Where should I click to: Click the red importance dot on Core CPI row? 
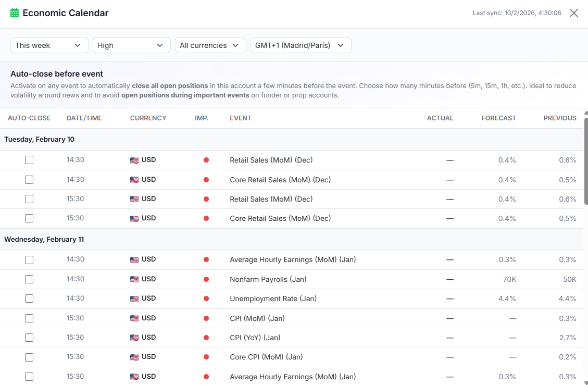pos(206,357)
